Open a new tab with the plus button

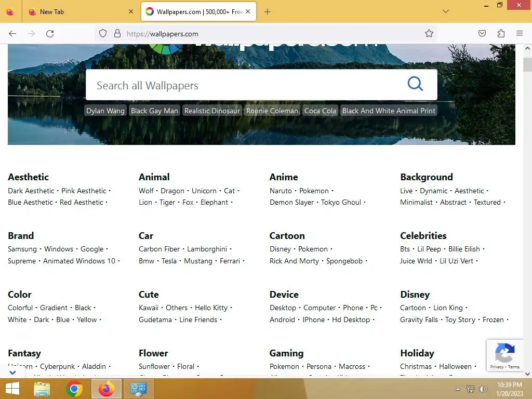268,12
